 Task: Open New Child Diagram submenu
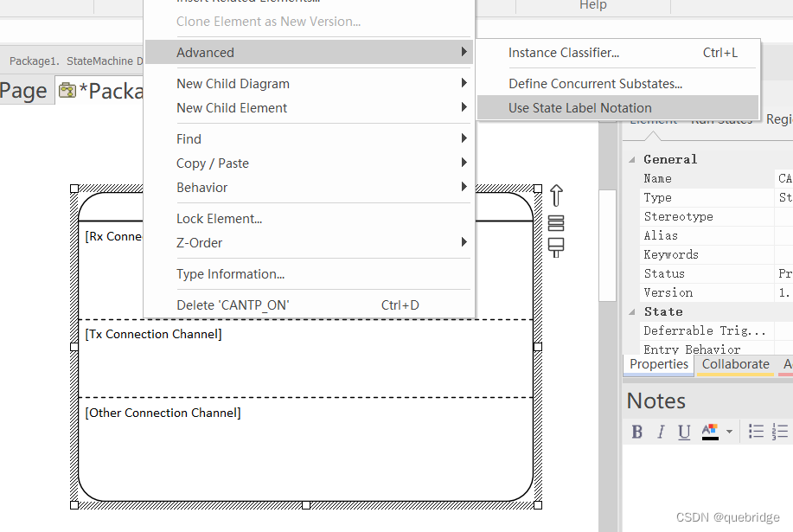[x=309, y=83]
